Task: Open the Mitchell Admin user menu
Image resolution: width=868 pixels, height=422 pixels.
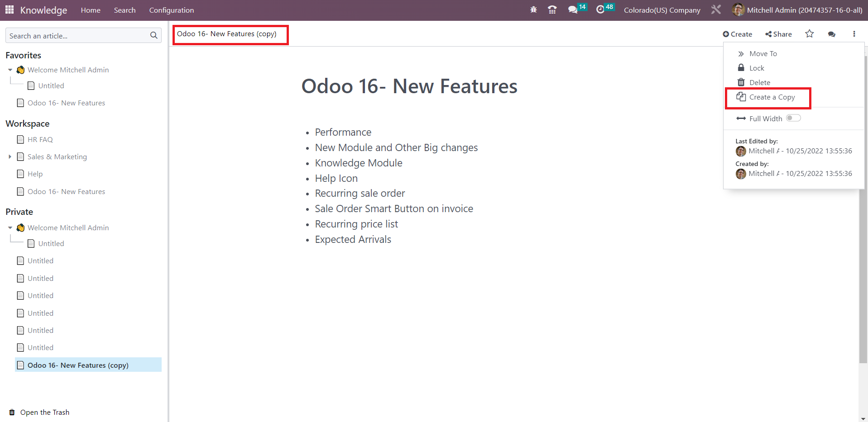Action: tap(798, 10)
